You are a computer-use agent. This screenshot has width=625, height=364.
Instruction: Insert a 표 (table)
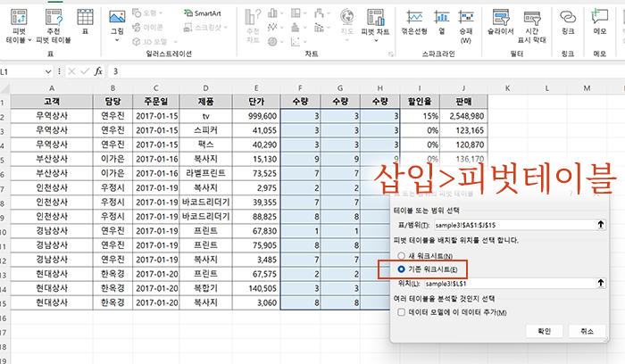click(85, 22)
